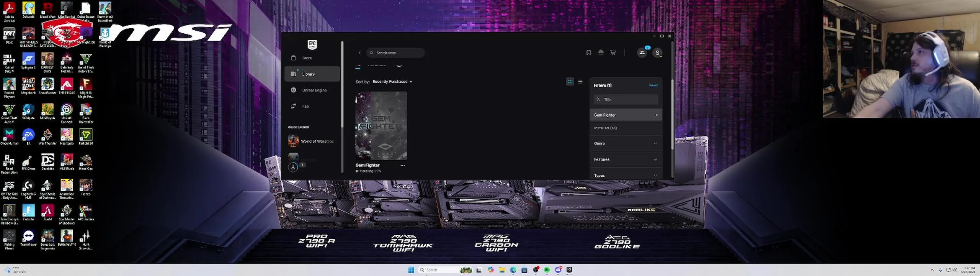Screen dimensions: 980x276
Task: Open SnowRunner desktop shortcut
Action: [47, 87]
